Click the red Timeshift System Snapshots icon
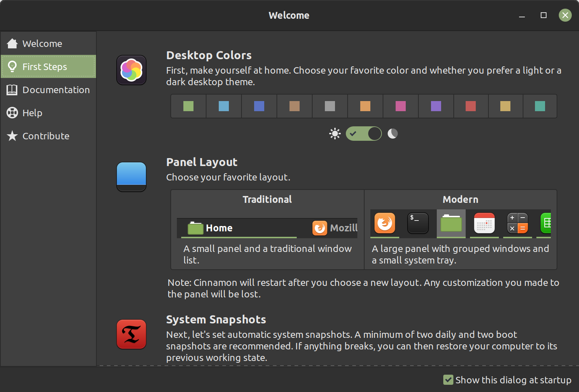Image resolution: width=579 pixels, height=392 pixels. [x=131, y=335]
